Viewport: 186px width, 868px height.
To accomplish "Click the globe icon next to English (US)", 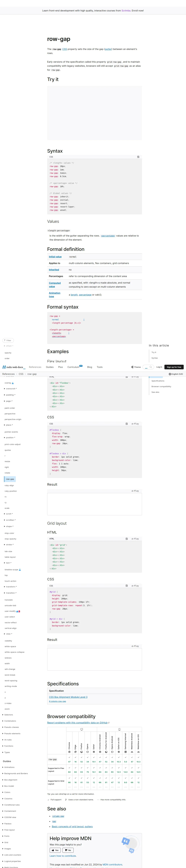I will pyautogui.click(x=170, y=374).
